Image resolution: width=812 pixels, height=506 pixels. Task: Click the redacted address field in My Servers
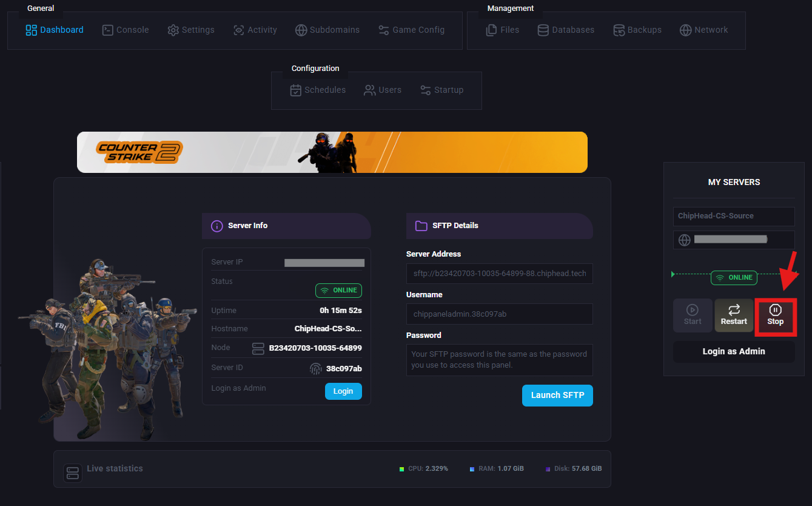[x=734, y=240]
